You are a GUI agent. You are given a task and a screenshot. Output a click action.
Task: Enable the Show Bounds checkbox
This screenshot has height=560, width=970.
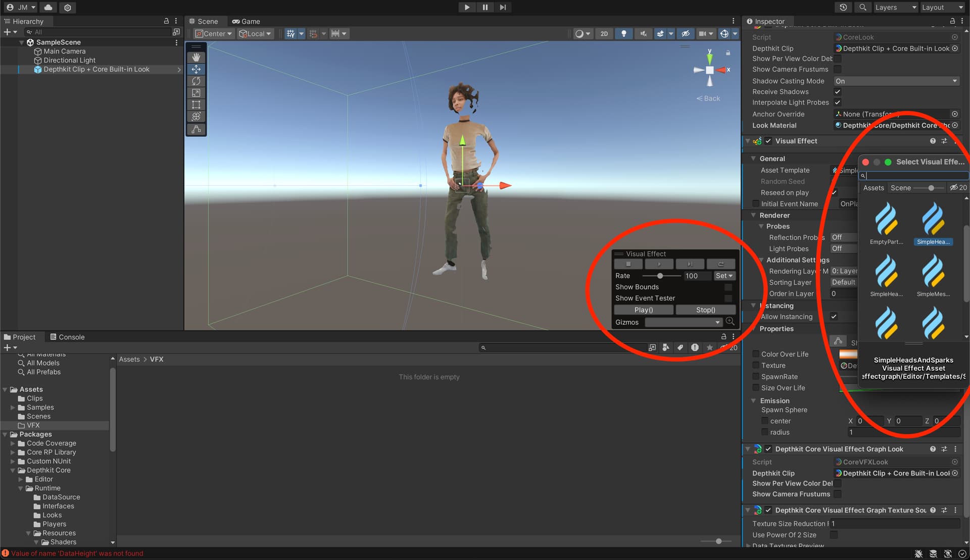click(728, 287)
